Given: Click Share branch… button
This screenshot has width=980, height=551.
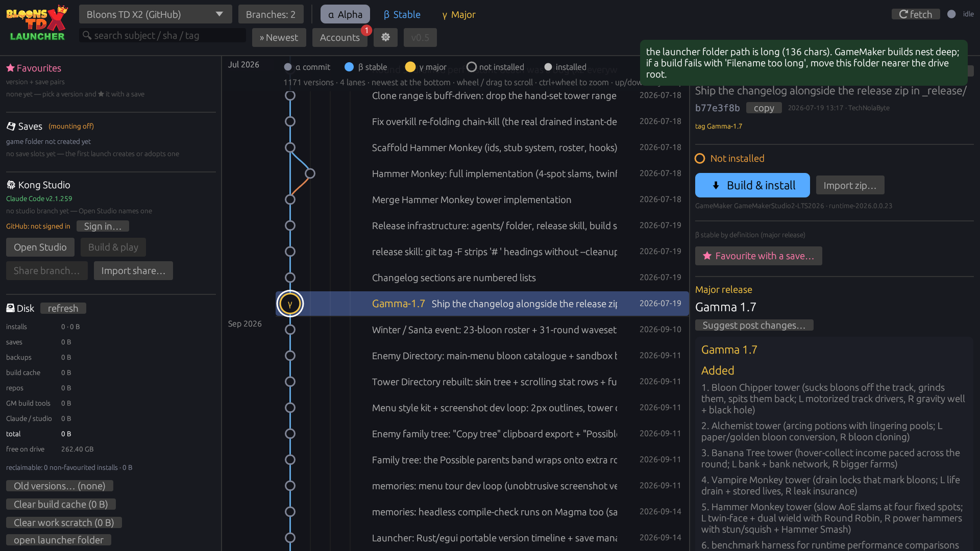Looking at the screenshot, I should [x=46, y=271].
